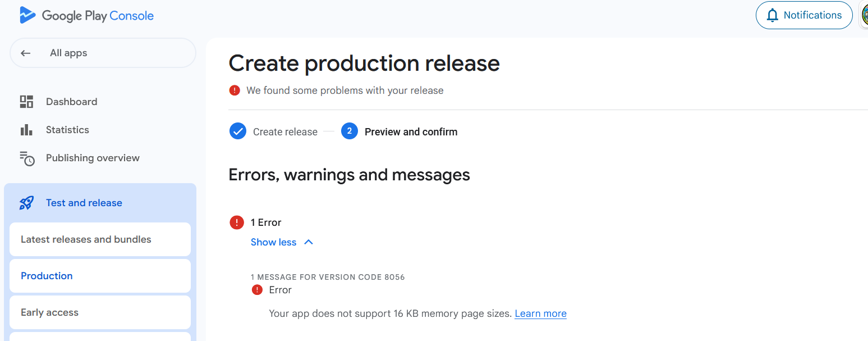Open the Production menu item
Viewport: 868px width, 341px height.
click(47, 276)
